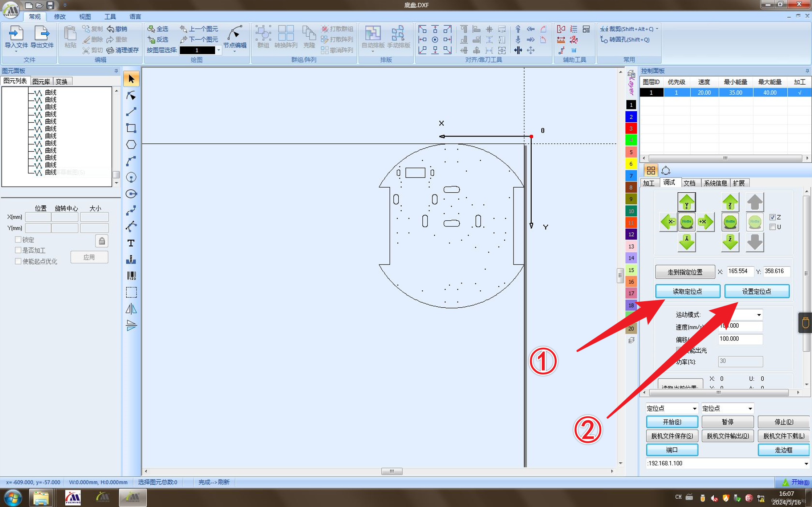Select the red layer 3 color swatch
Screen dimensions: 812x507
click(x=631, y=128)
